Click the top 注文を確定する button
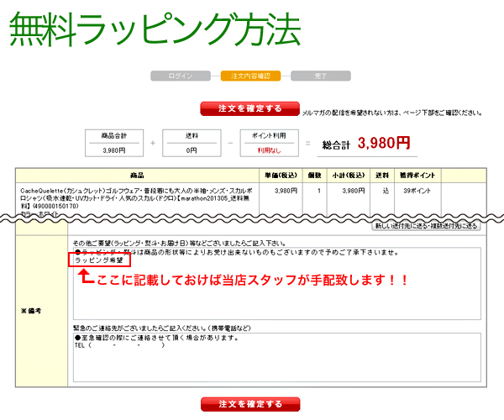 (x=249, y=109)
